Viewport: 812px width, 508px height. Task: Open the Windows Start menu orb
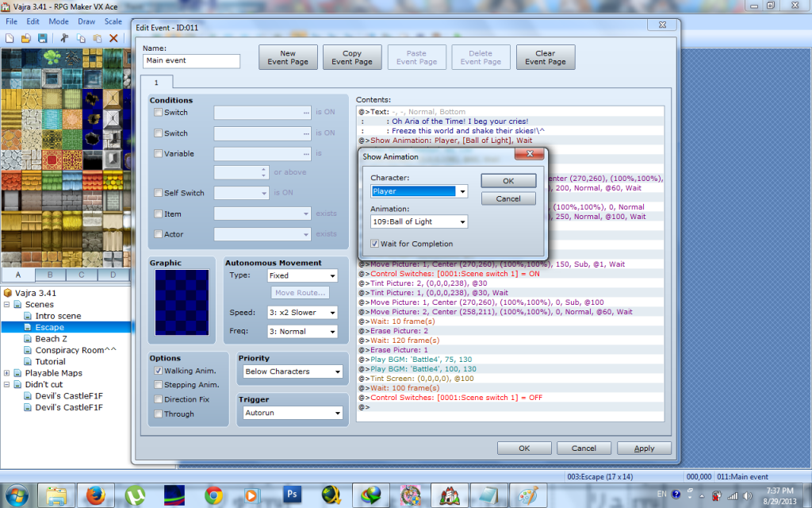(x=17, y=495)
